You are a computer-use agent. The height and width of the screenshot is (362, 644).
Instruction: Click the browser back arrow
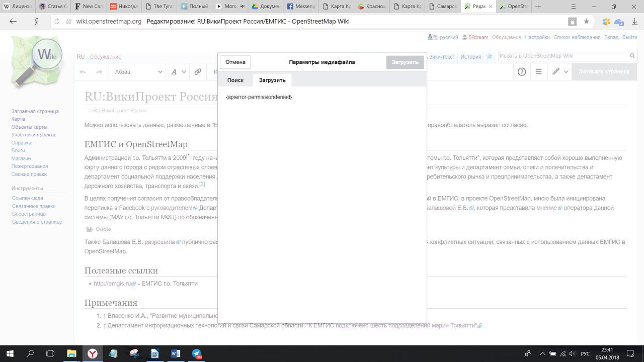[13, 22]
